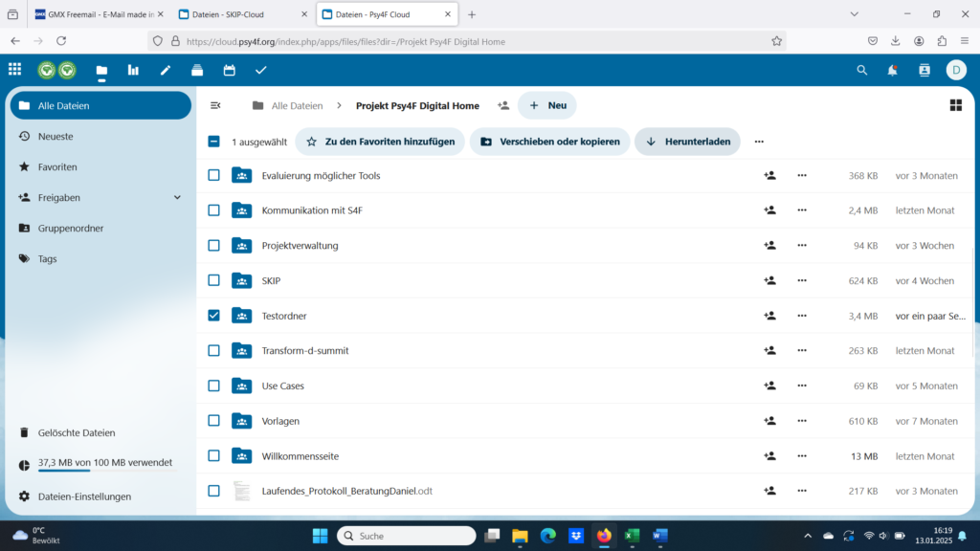Open more actions menu for selection
Image resolution: width=980 pixels, height=551 pixels.
[759, 142]
